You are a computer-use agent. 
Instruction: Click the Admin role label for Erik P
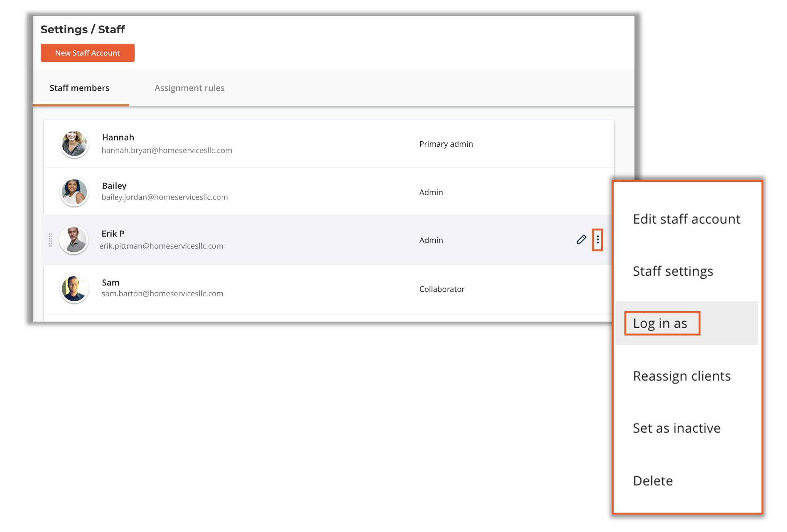click(x=431, y=240)
